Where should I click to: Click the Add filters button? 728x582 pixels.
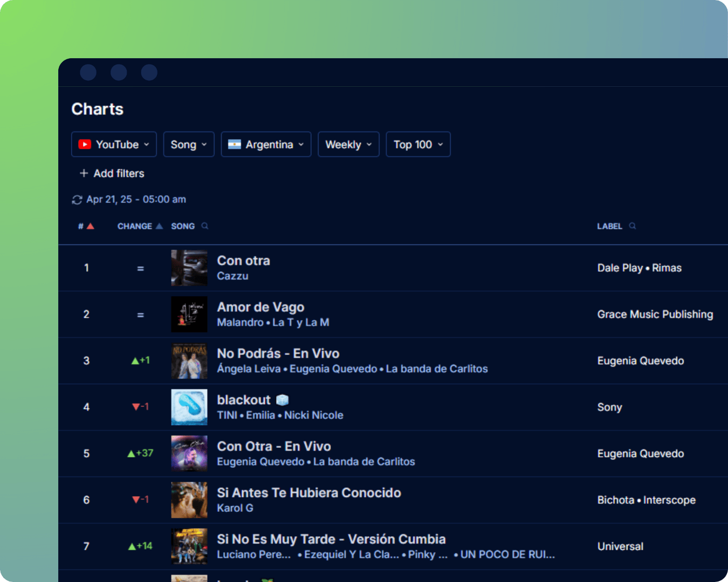111,173
